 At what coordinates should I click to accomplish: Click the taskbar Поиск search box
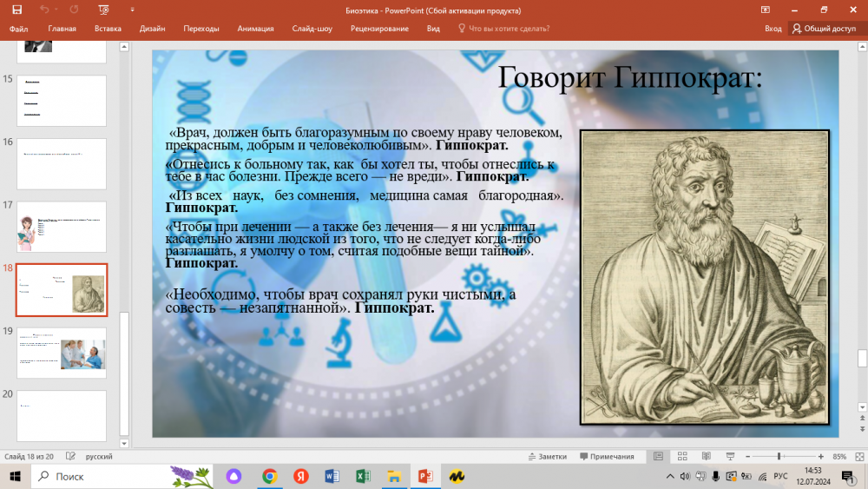click(x=123, y=476)
